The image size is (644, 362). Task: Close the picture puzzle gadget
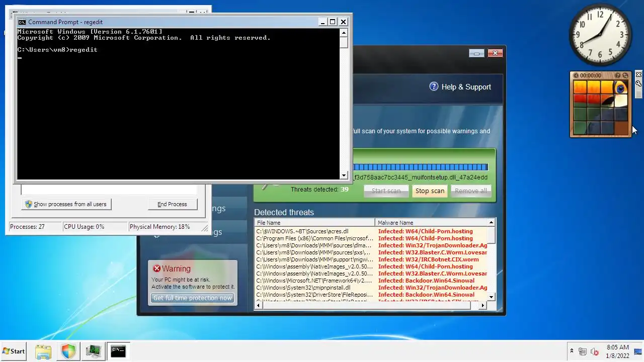pyautogui.click(x=638, y=75)
